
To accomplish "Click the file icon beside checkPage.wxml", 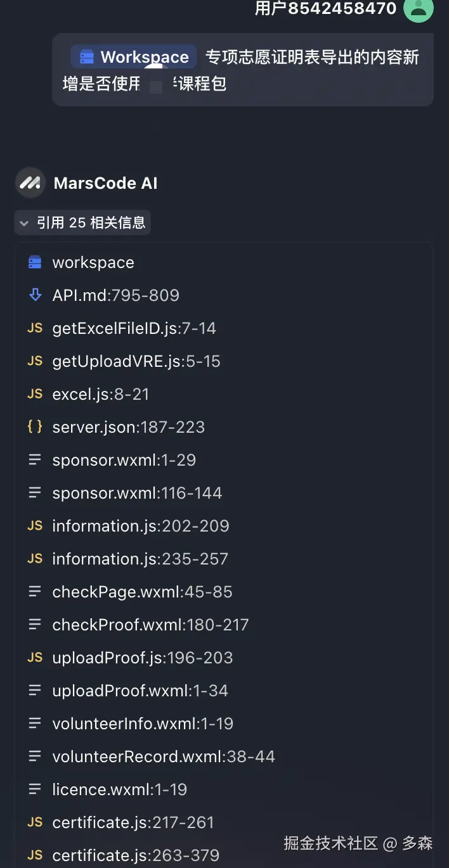I will (35, 591).
